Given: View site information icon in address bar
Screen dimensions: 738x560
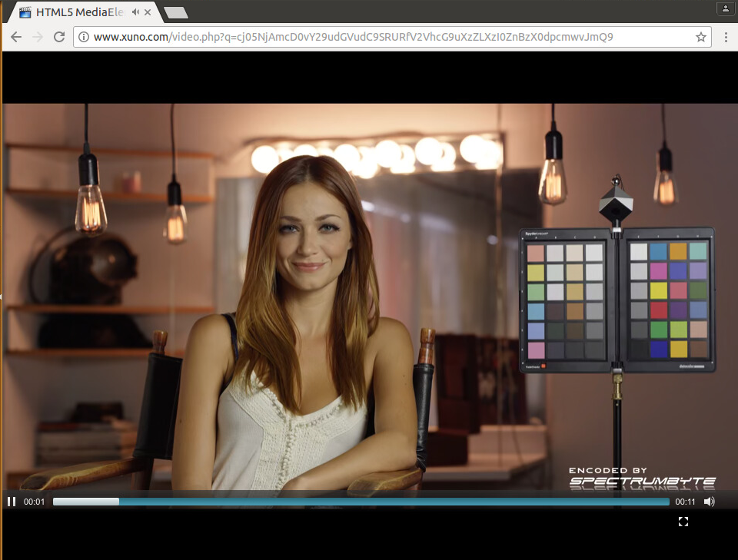Looking at the screenshot, I should pyautogui.click(x=83, y=37).
